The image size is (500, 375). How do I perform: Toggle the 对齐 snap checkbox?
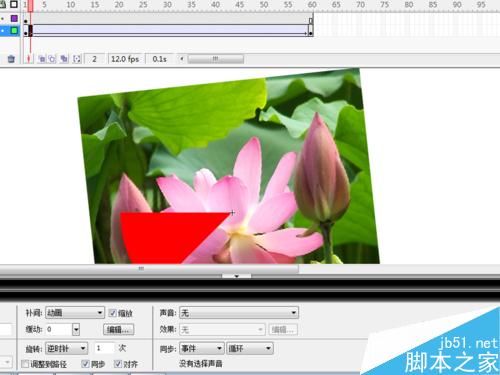pos(118,364)
